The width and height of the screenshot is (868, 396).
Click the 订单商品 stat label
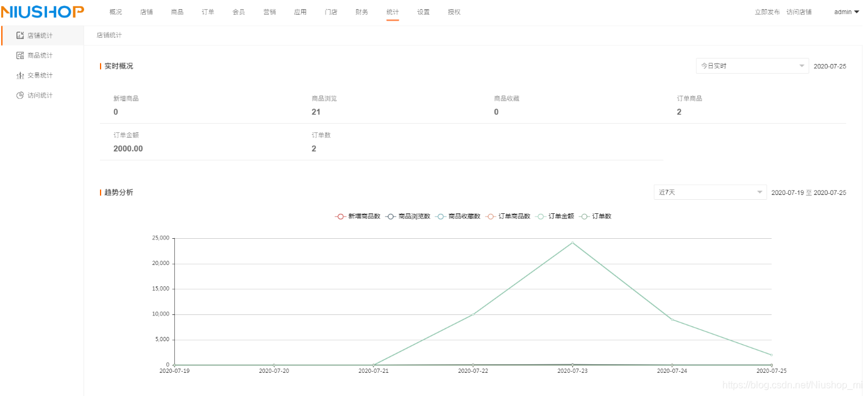click(x=689, y=99)
